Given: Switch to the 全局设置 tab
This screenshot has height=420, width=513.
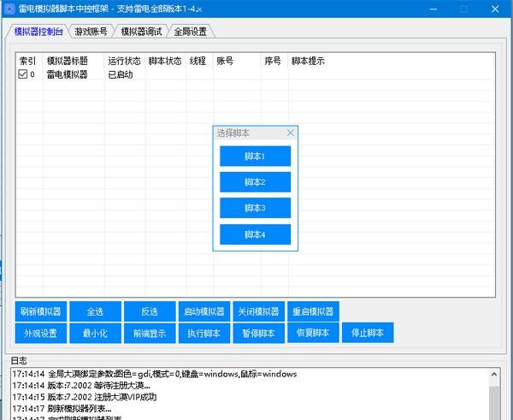Looking at the screenshot, I should [190, 32].
